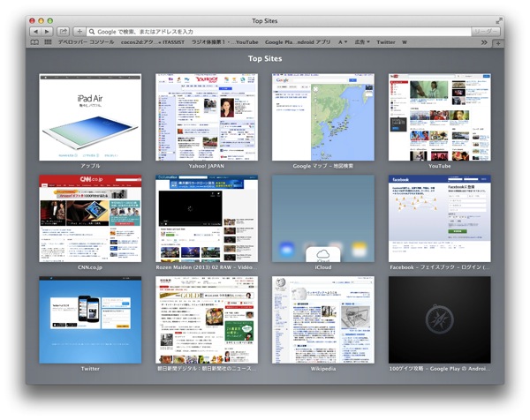This screenshot has width=530, height=420.
Task: Click the リーダー (Reader) button
Action: point(486,32)
